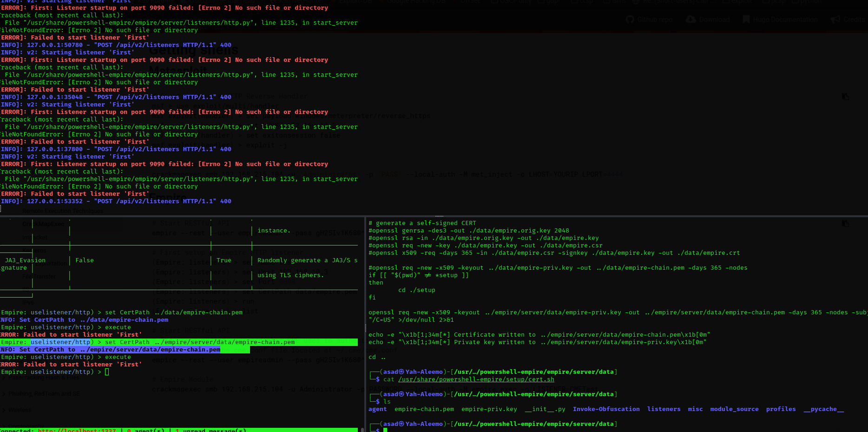The image size is (868, 432).
Task: Select 'empire-chain.pem' in the ls output
Action: click(x=424, y=409)
